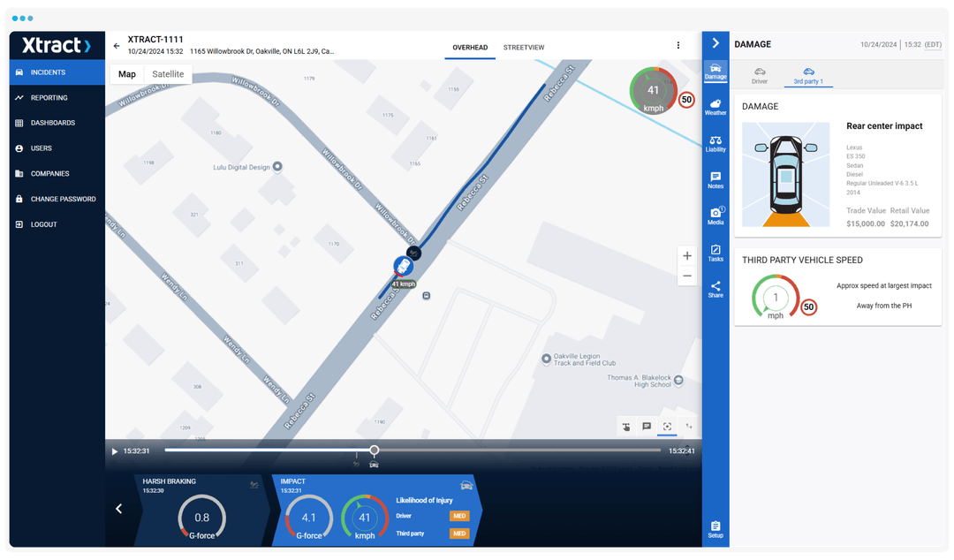Open the Notes panel
The height and width of the screenshot is (560, 954).
[x=715, y=181]
